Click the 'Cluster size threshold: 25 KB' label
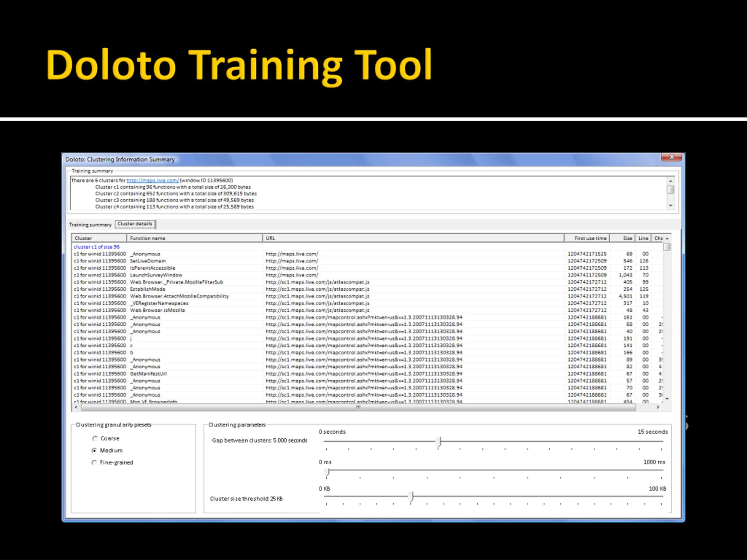This screenshot has height=560, width=747. (x=246, y=498)
